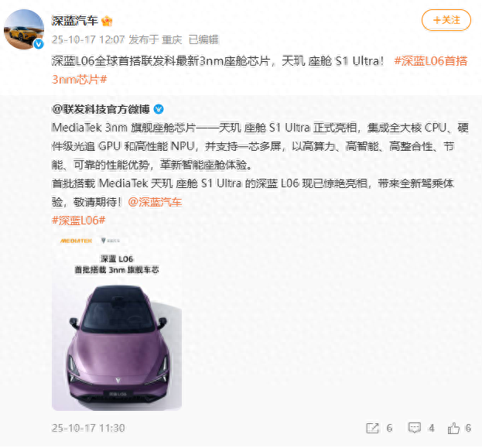Click the blue verified badge on avatar
Image resolution: width=482 pixels, height=448 pixels.
point(39,44)
